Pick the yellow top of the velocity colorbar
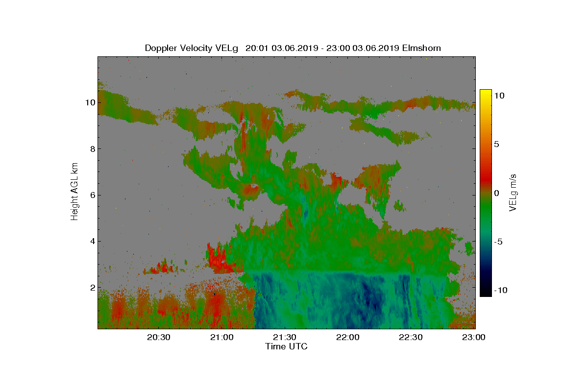Screen dimensions: 588x392 click(x=486, y=94)
